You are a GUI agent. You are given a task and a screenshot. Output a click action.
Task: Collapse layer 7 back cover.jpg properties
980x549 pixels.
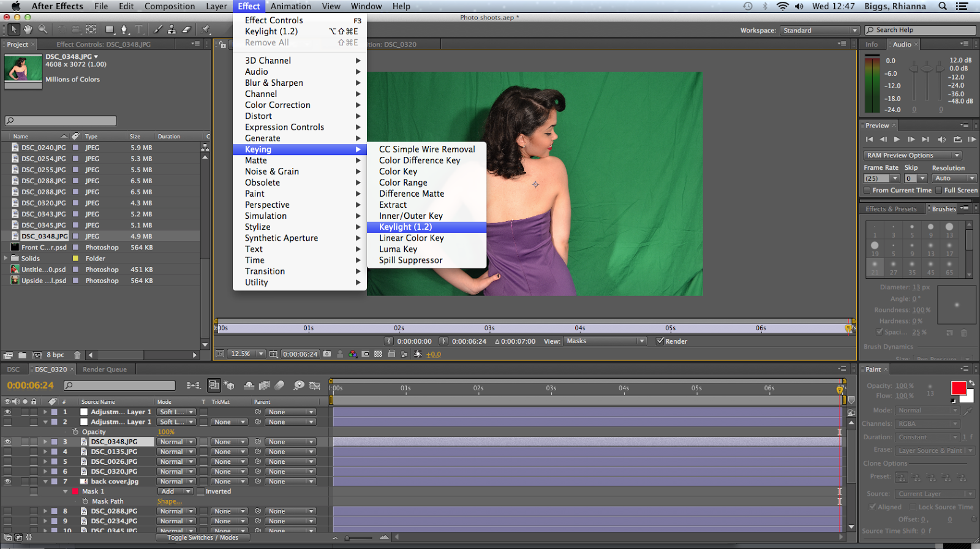[45, 482]
